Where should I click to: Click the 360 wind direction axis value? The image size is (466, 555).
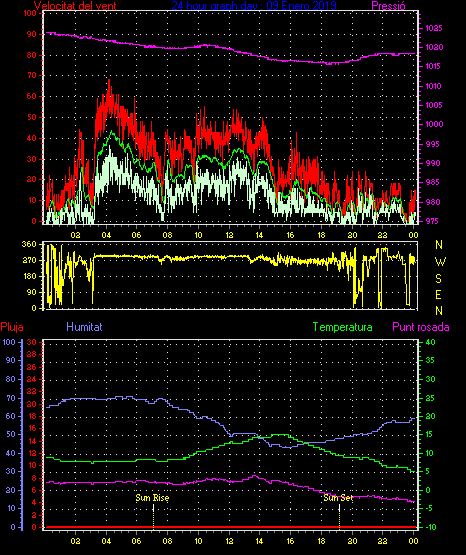[x=29, y=244]
